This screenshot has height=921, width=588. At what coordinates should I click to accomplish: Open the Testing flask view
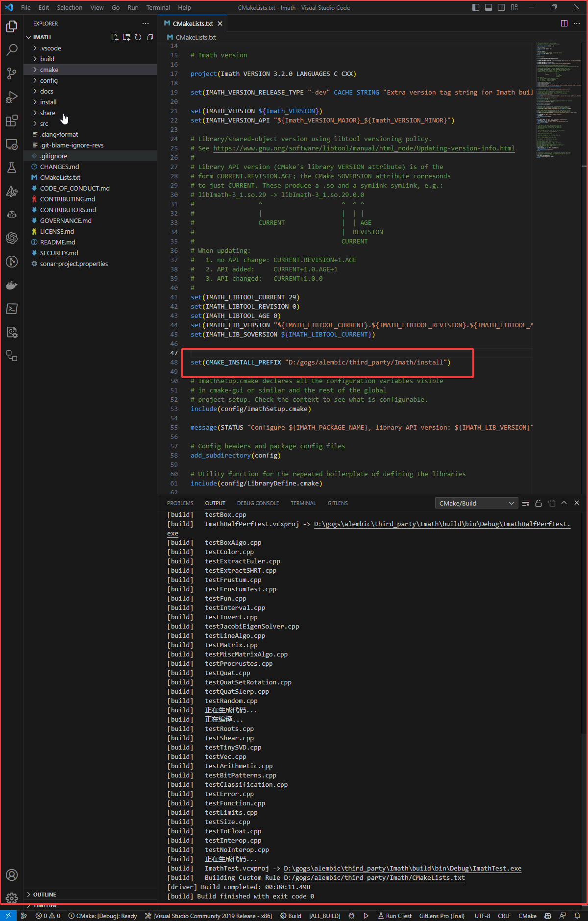coord(12,168)
